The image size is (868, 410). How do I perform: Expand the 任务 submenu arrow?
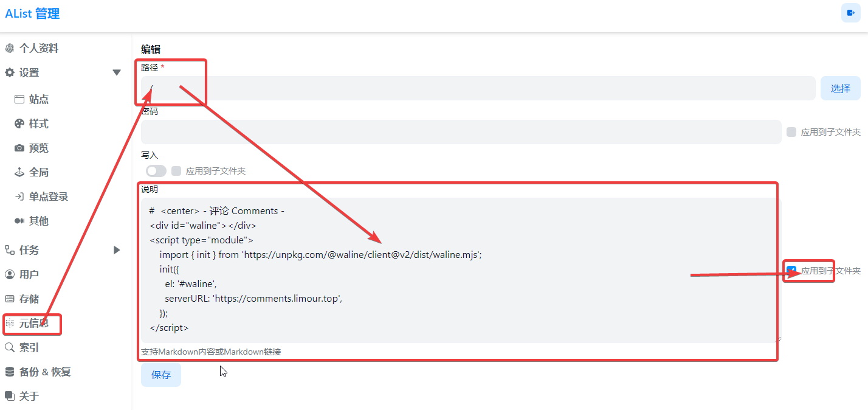[x=117, y=251]
